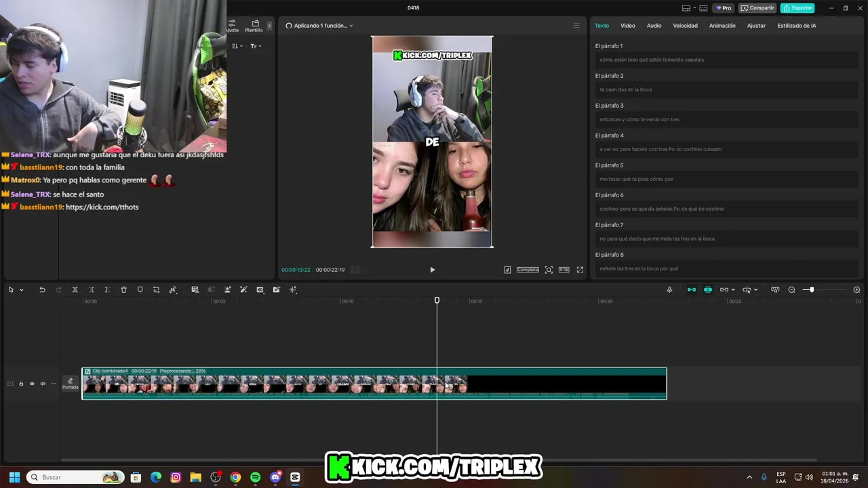Viewport: 868px width, 488px height.
Task: Lock the main video track
Action: pos(21,384)
